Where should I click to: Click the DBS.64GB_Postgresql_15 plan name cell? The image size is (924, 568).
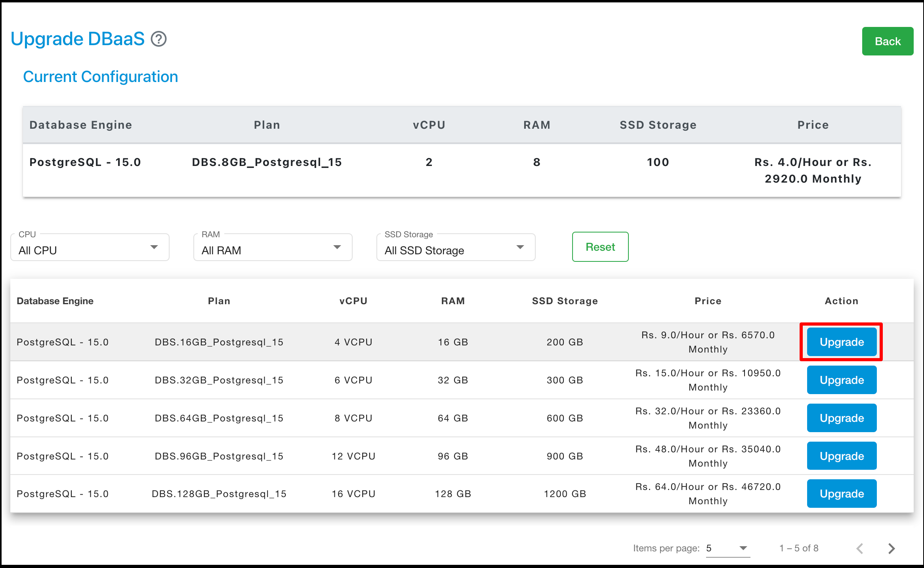(219, 418)
